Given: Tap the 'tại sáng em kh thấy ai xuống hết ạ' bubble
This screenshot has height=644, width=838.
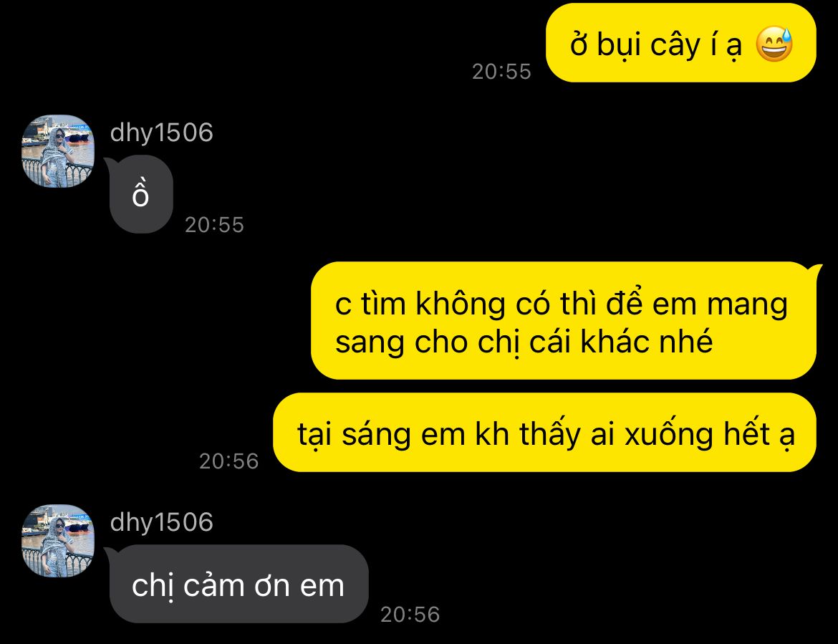Looking at the screenshot, I should pos(544,433).
